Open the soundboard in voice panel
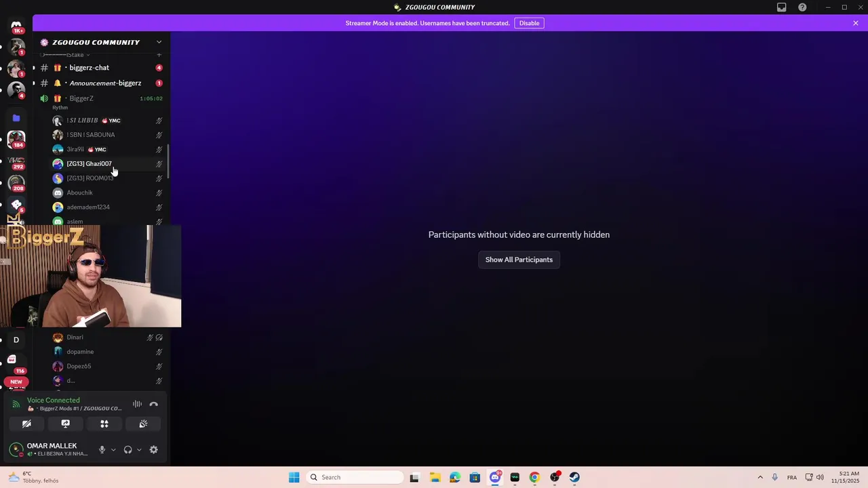The image size is (868, 488). coord(143,424)
